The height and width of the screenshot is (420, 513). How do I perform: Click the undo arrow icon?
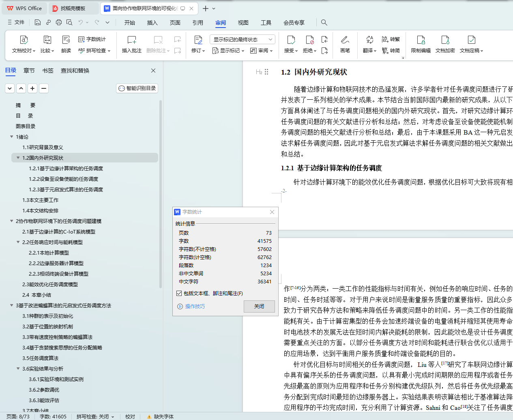pos(81,22)
